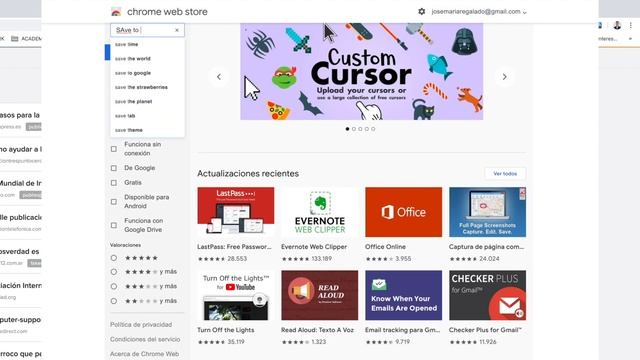Click 'Evernote Web Clipper' title
The image size is (640, 360).
(x=314, y=247)
